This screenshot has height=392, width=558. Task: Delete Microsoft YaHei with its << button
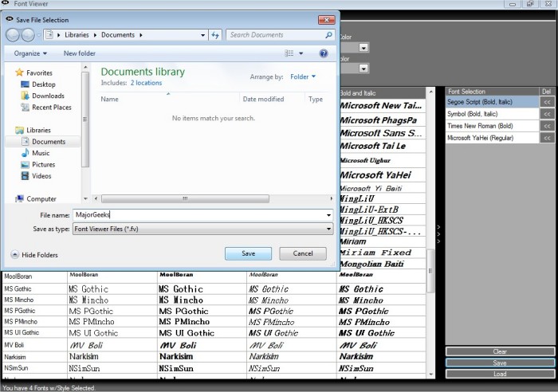tap(547, 138)
